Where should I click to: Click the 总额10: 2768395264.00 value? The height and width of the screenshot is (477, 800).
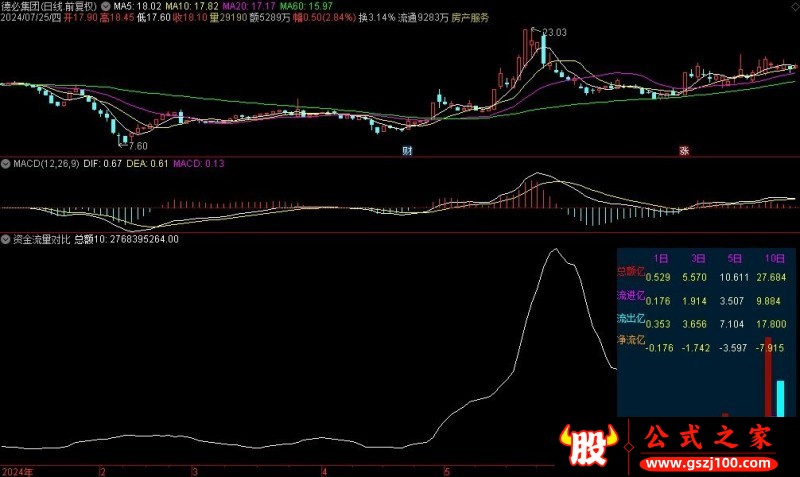pos(127,239)
